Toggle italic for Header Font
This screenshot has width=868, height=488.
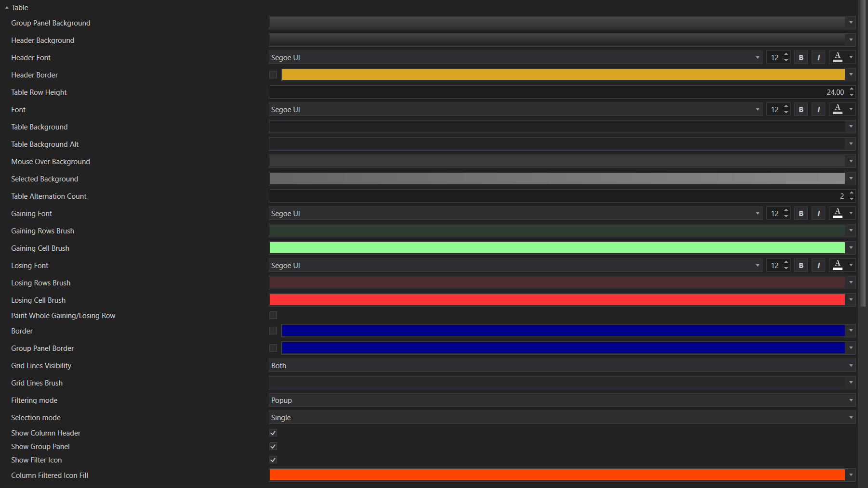coord(818,58)
